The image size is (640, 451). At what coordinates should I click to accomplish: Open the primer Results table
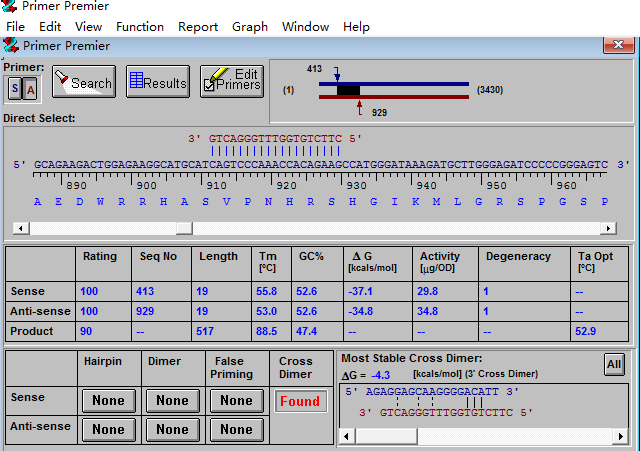157,82
